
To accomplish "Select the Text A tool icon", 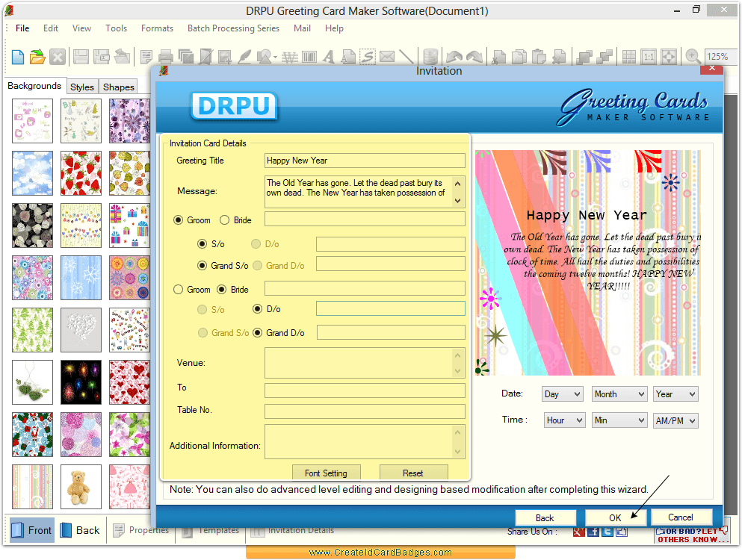I will click(329, 57).
